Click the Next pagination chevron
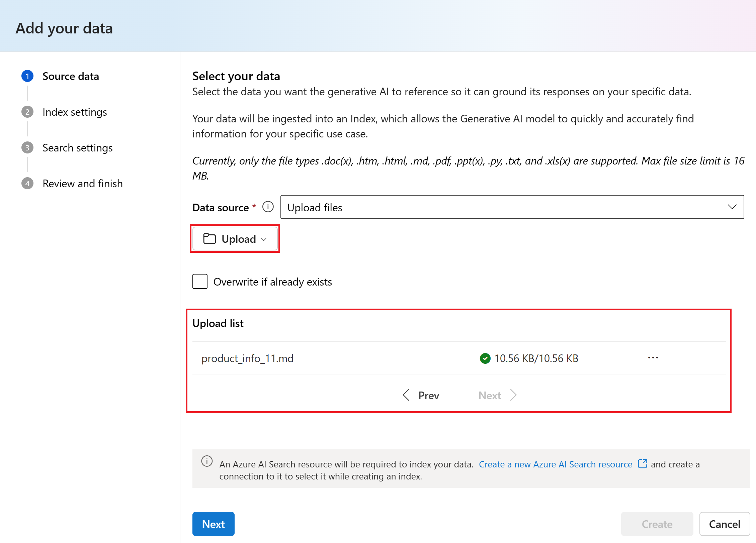The width and height of the screenshot is (756, 543). [513, 395]
